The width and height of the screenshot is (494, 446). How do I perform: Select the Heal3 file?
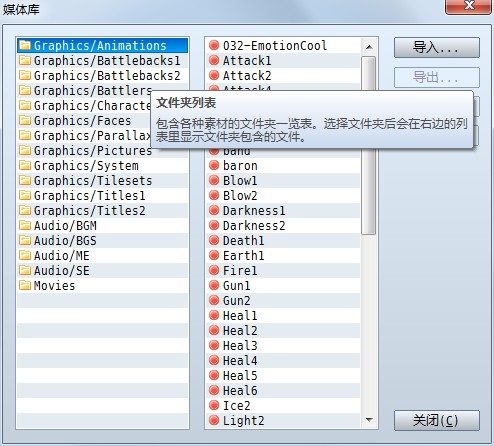(x=283, y=345)
